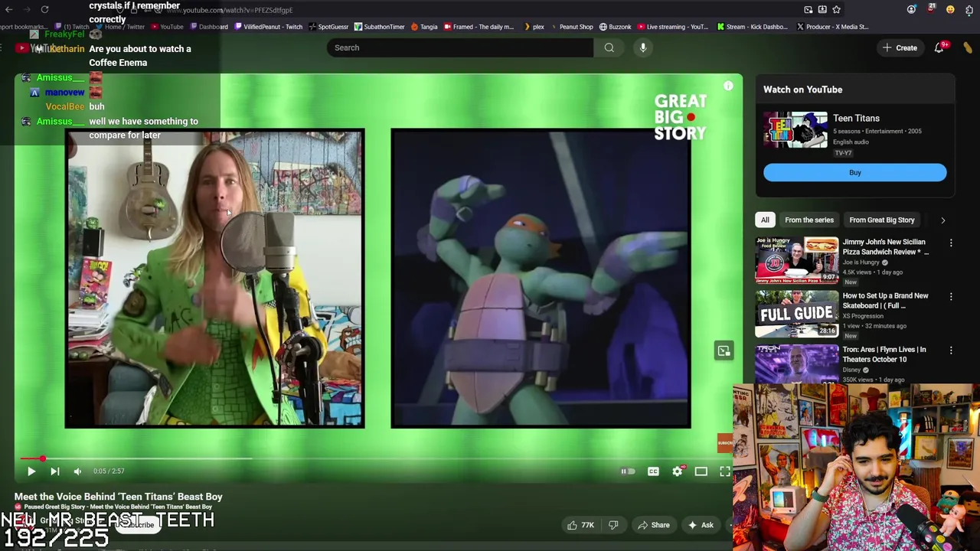Image resolution: width=980 pixels, height=551 pixels.
Task: Open the YouTube bookmark
Action: coord(167,27)
